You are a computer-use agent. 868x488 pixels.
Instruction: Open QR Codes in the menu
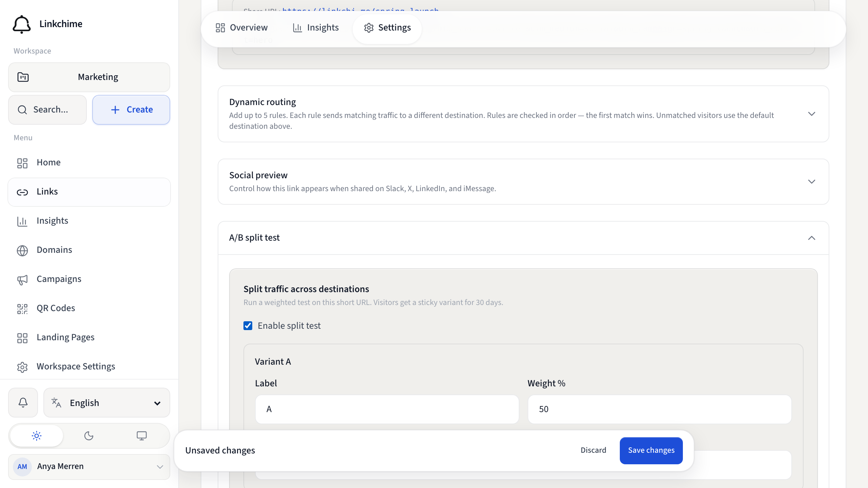pos(89,308)
